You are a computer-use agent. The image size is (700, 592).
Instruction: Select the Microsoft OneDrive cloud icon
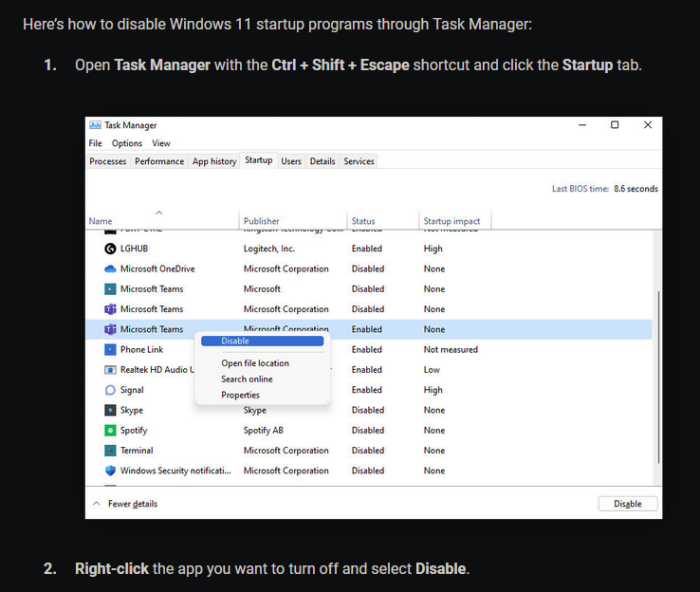coord(110,269)
